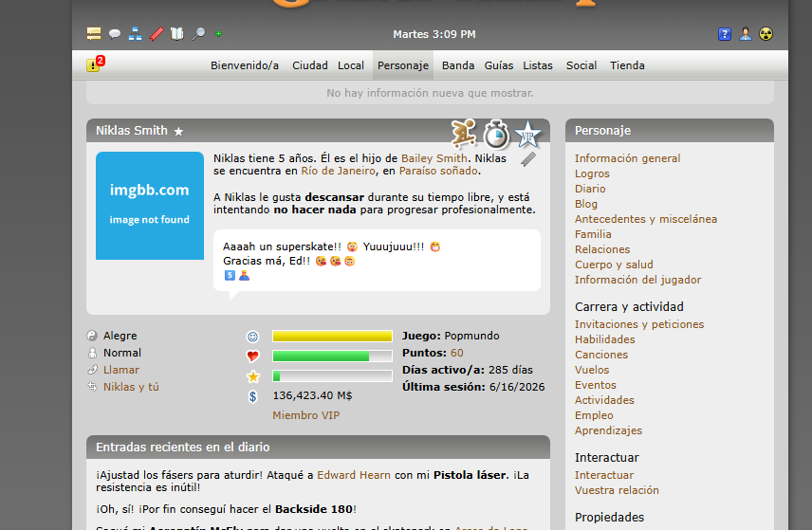This screenshot has width=812, height=530.
Task: Open the book guide icon
Action: tap(177, 33)
